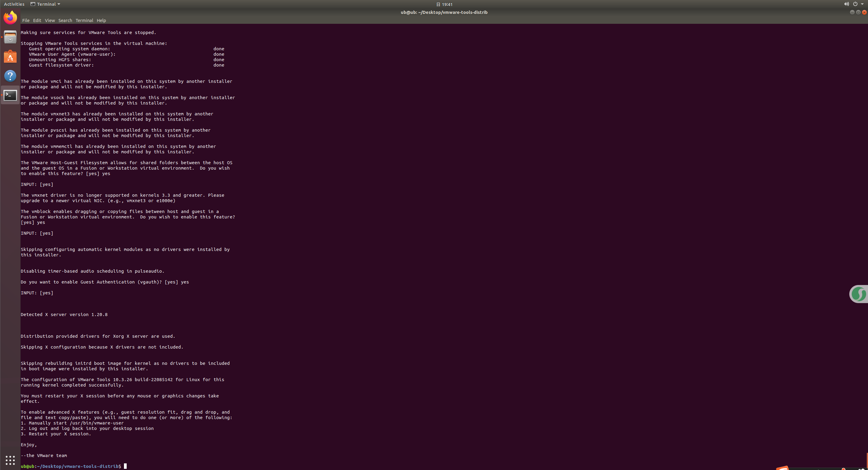Screen dimensions: 868x470
Task: Expand the Terminal app menu dropdown
Action: 46,4
